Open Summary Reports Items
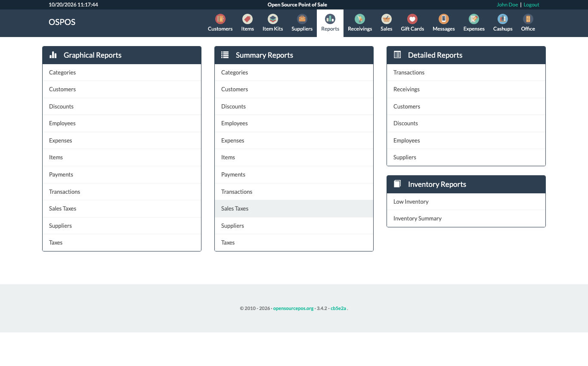The height and width of the screenshot is (366, 588). [x=294, y=157]
